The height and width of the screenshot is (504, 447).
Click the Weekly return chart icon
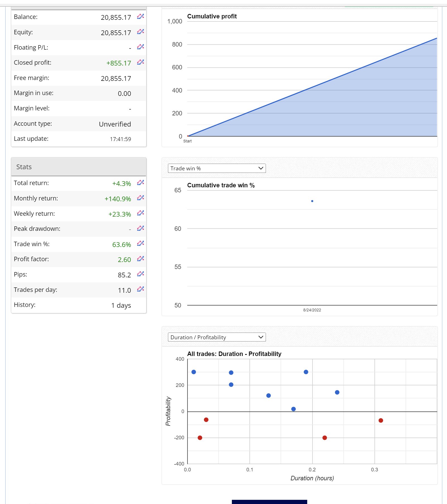(140, 213)
